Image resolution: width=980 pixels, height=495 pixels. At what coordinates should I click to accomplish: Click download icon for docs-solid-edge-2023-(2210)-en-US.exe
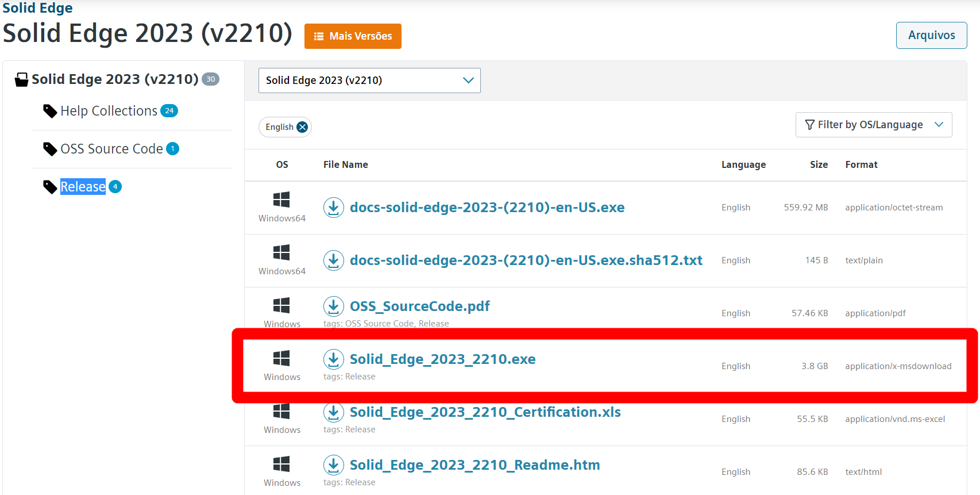333,208
